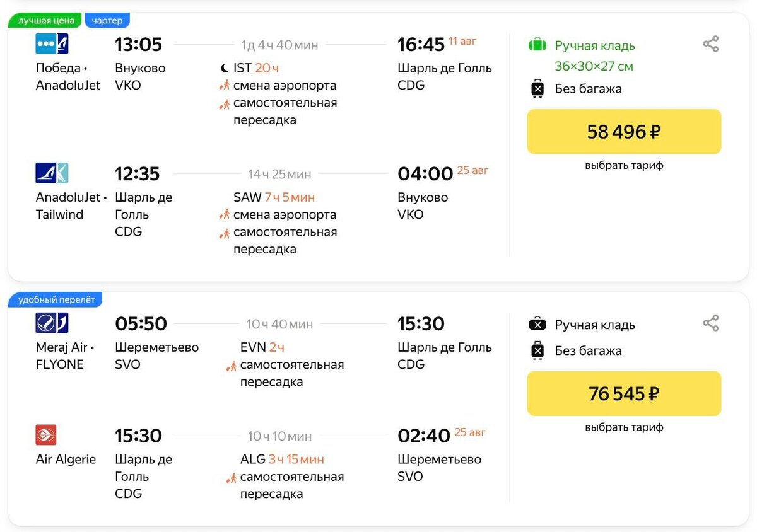Screen dimensions: 757x532
Task: Click the AnadoluJet Tailwind airline logo
Action: 52,173
